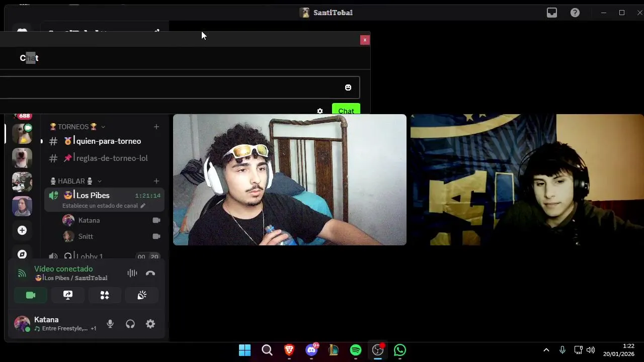Screen dimensions: 644x362
Task: Open League of Legends from taskbar
Action: [x=334, y=350]
